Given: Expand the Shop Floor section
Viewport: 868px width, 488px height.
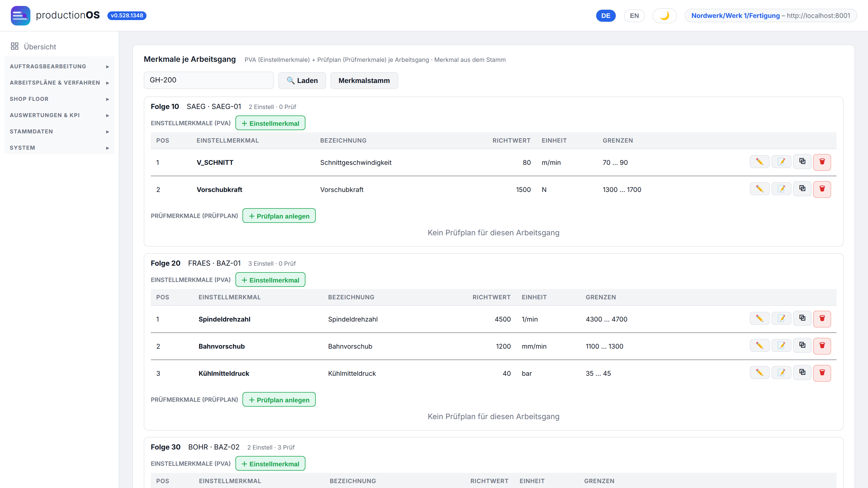Looking at the screenshot, I should coord(59,99).
